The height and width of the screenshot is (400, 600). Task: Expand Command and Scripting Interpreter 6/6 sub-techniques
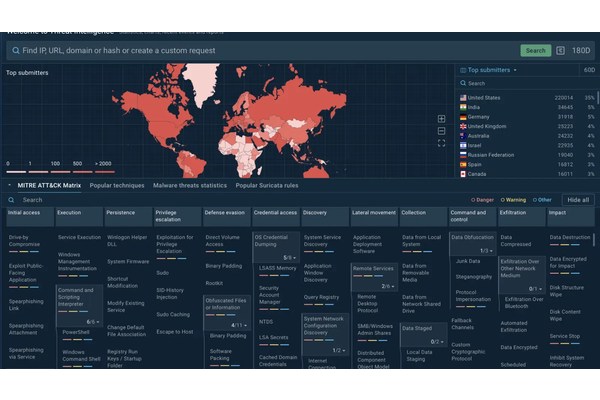(x=93, y=322)
